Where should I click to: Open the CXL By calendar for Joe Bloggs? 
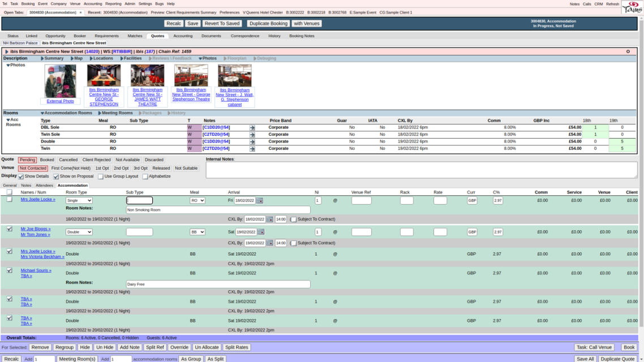tap(269, 243)
